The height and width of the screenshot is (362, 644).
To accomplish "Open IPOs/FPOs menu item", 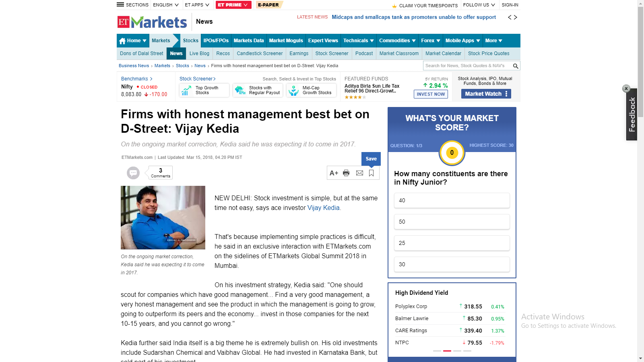I will pyautogui.click(x=216, y=41).
